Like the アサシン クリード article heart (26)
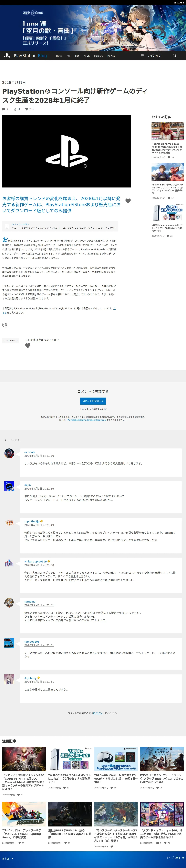Screen dimensions: 186x868 click(157, 788)
